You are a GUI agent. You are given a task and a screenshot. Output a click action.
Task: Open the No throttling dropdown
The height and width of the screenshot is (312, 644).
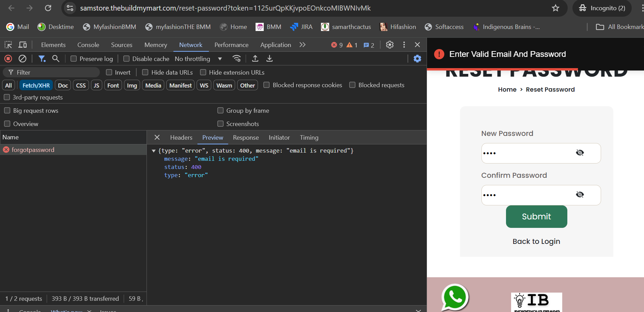(x=198, y=59)
